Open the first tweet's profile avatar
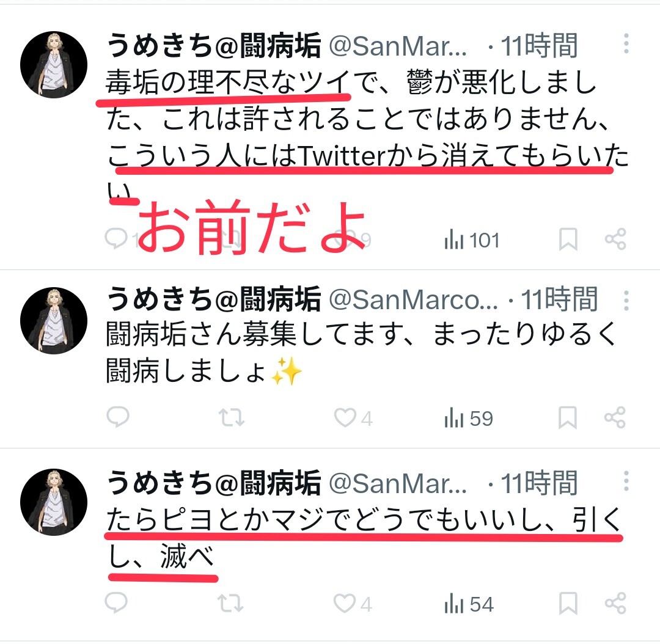Viewport: 660px width, 644px height. [x=54, y=64]
